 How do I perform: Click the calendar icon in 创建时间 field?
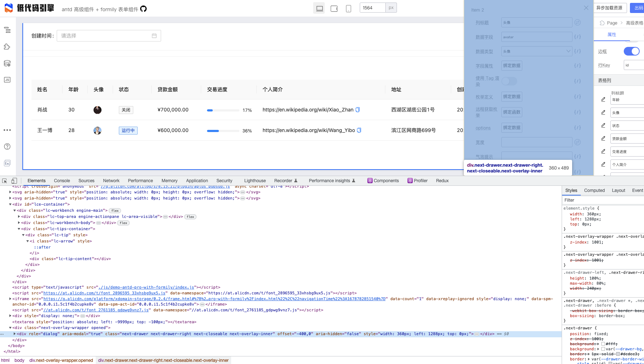coord(154,36)
